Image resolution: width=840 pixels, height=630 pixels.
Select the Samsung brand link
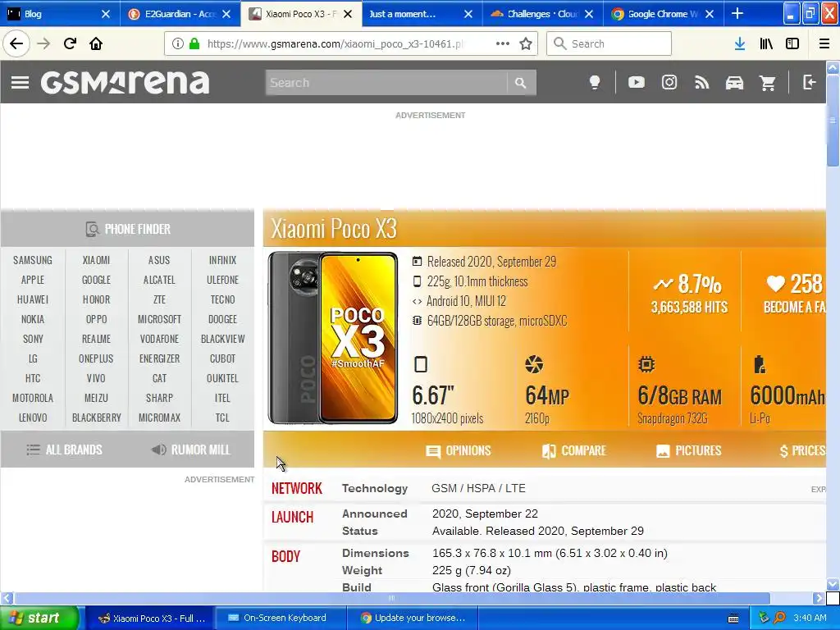tap(33, 260)
